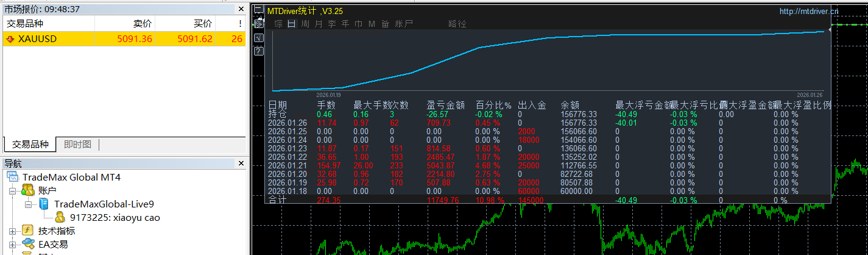Click the 2026.01.20 date row
The width and height of the screenshot is (868, 255).
(287, 174)
